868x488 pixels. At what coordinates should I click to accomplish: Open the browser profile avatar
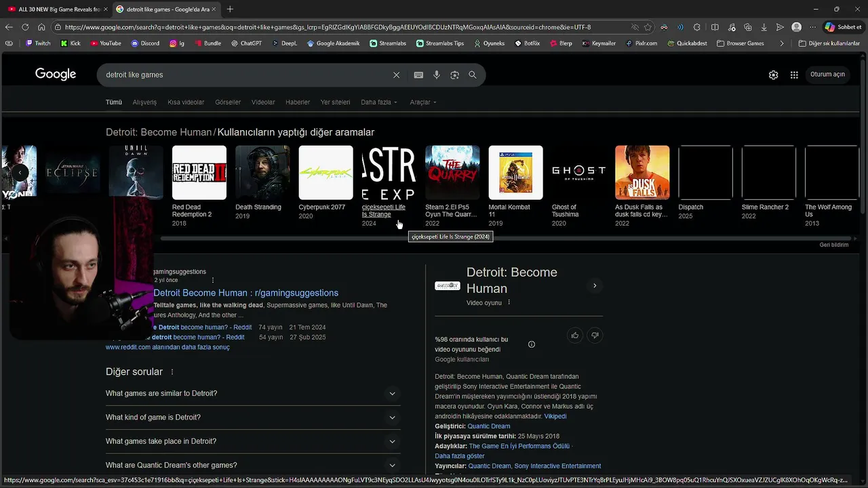797,27
